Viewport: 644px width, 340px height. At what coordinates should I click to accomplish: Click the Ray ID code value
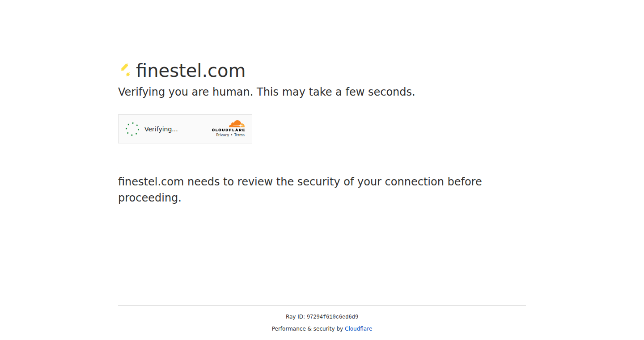pyautogui.click(x=332, y=317)
